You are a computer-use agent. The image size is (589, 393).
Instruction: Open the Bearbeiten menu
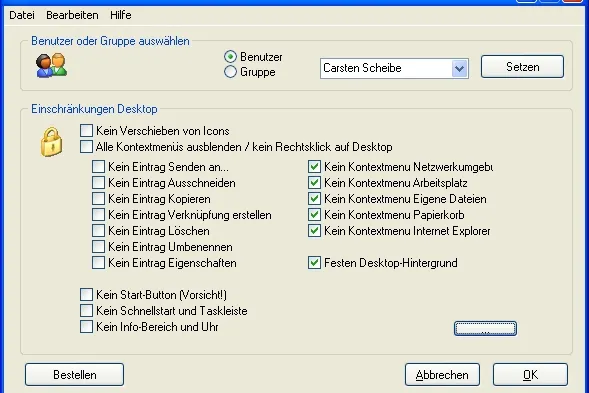[72, 15]
